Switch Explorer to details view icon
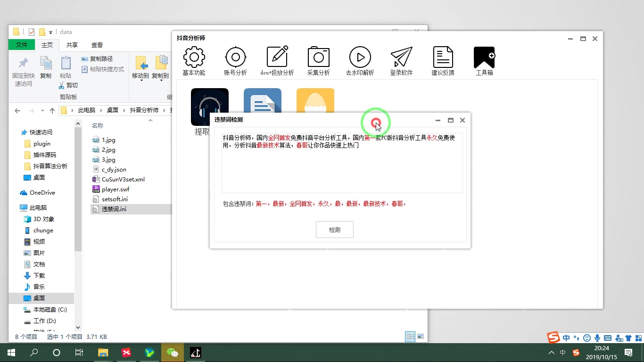Image resolution: width=644 pixels, height=362 pixels. pyautogui.click(x=411, y=337)
